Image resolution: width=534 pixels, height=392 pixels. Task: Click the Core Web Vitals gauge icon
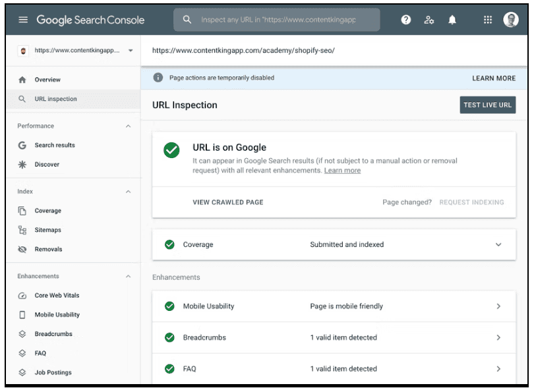(x=22, y=296)
